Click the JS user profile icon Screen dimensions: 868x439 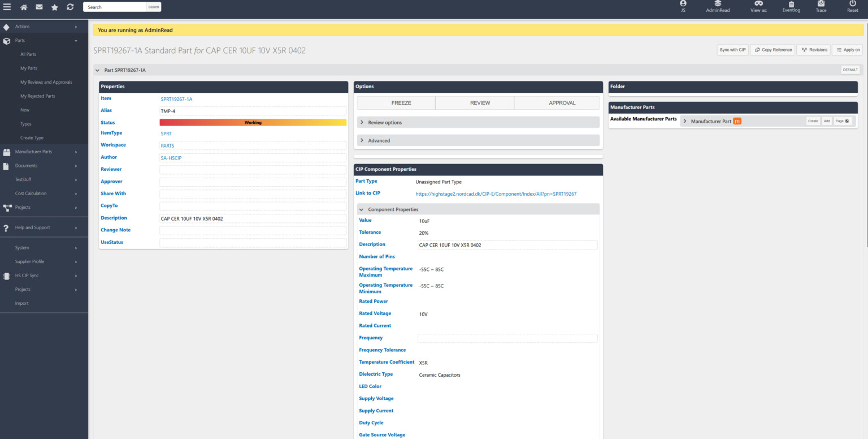(x=683, y=7)
